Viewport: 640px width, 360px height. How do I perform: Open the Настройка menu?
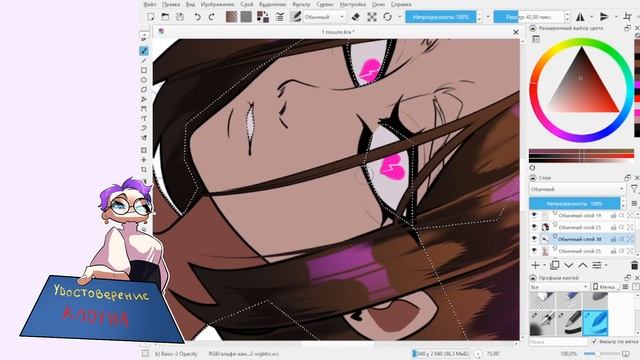(x=353, y=4)
